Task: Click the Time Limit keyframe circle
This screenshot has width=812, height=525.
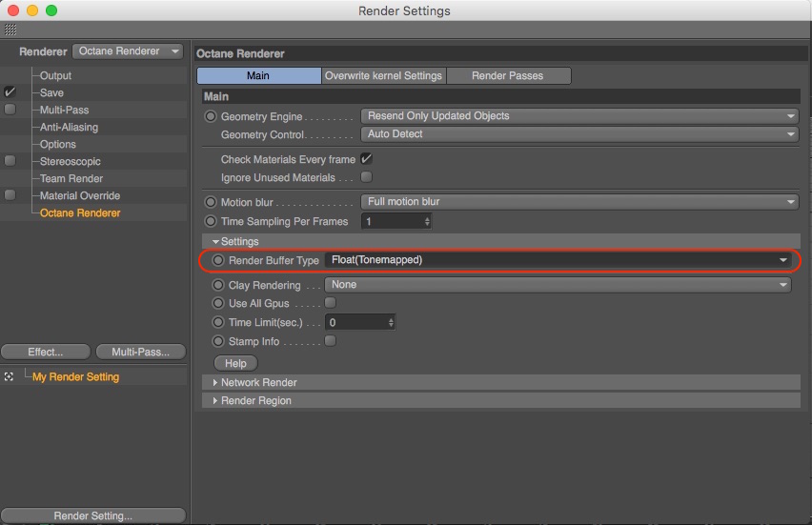Action: 218,322
